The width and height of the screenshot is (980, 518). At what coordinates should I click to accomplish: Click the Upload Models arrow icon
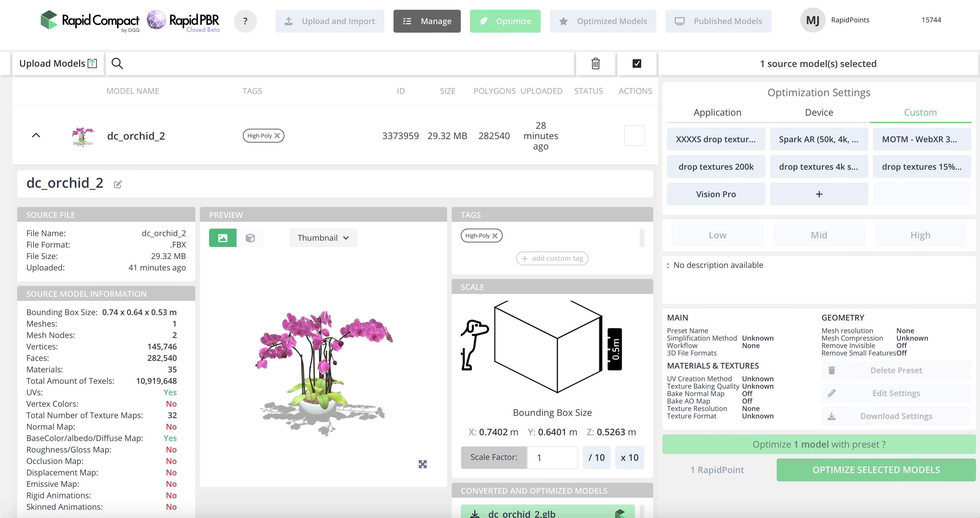coord(92,63)
